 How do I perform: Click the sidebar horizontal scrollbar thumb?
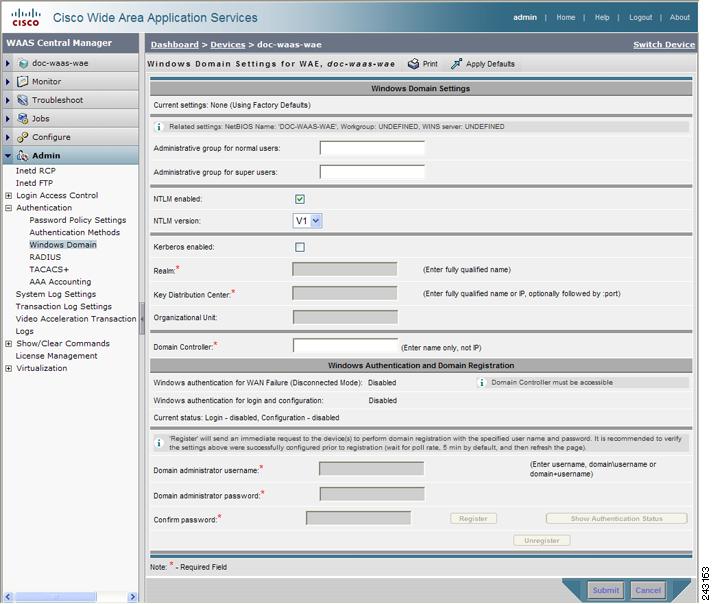[x=54, y=597]
